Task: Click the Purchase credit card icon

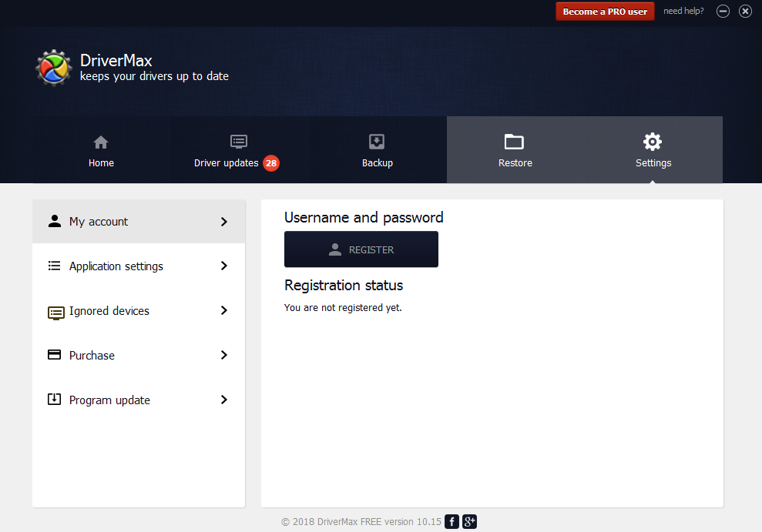Action: [54, 355]
